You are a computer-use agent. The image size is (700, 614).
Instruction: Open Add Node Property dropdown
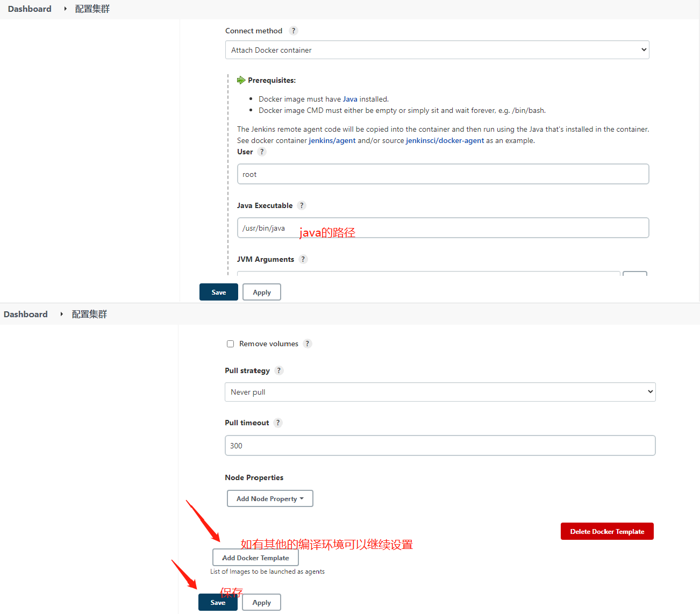(270, 498)
